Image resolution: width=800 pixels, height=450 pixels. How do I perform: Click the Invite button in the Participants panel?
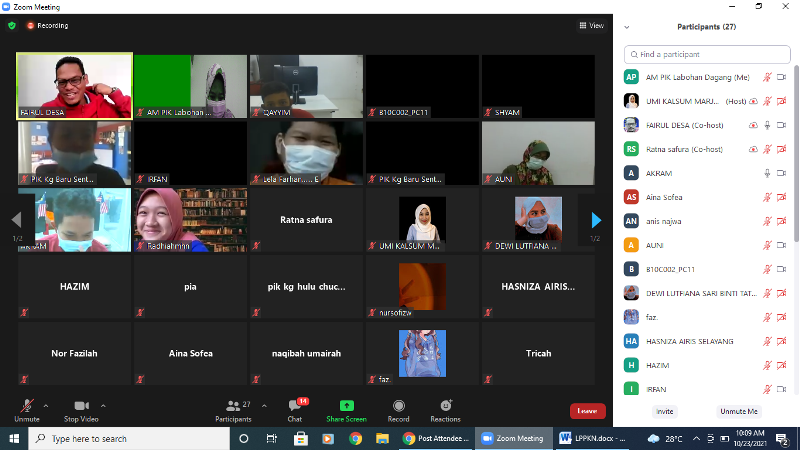point(664,411)
